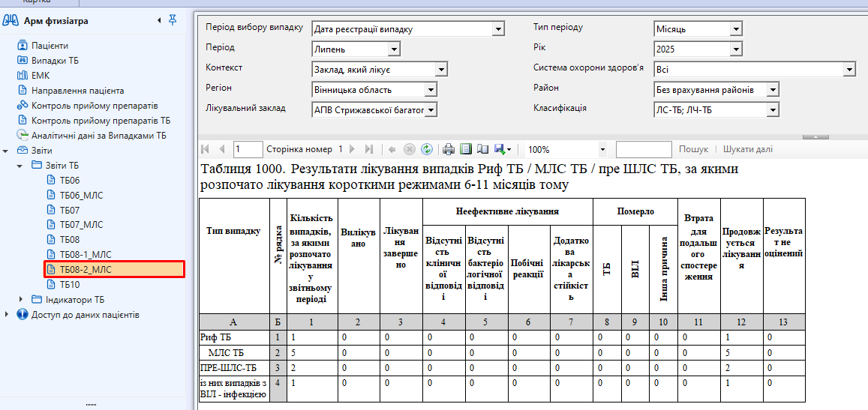Click the page setup icon
This screenshot has width=868, height=410.
click(482, 149)
